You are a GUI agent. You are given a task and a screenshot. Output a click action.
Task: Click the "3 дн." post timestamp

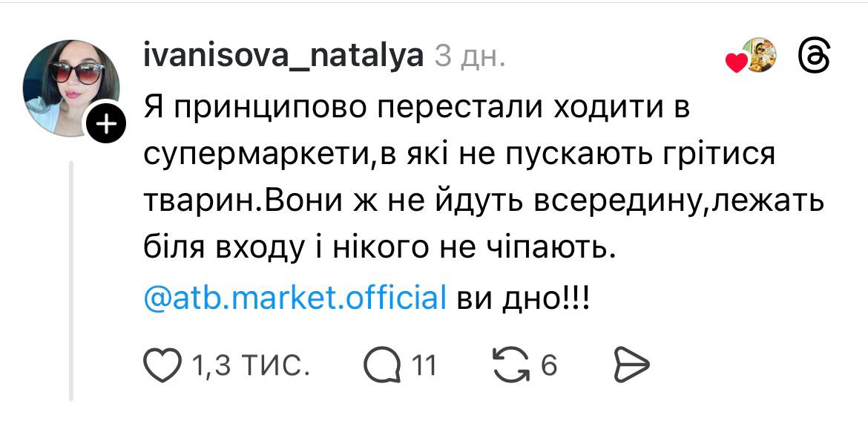pos(470,56)
